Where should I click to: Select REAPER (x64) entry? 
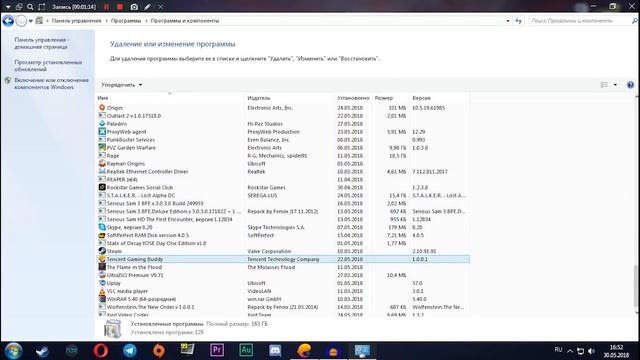coord(283,180)
